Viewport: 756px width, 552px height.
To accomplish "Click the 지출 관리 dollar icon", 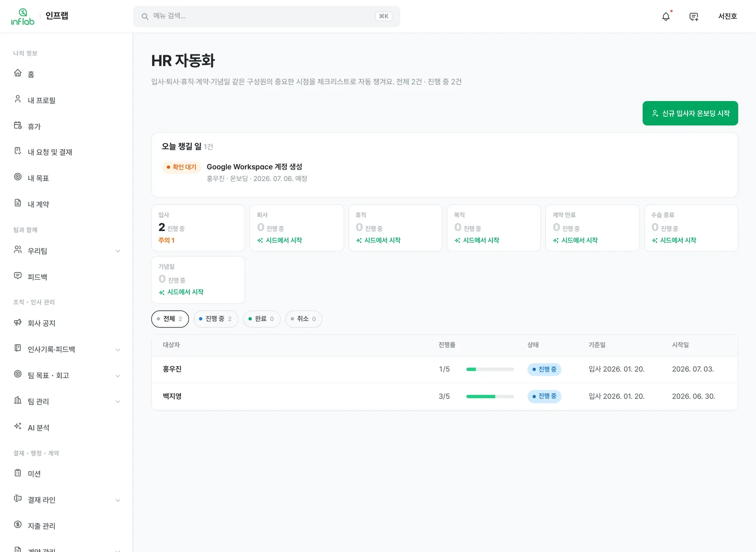I will point(18,525).
